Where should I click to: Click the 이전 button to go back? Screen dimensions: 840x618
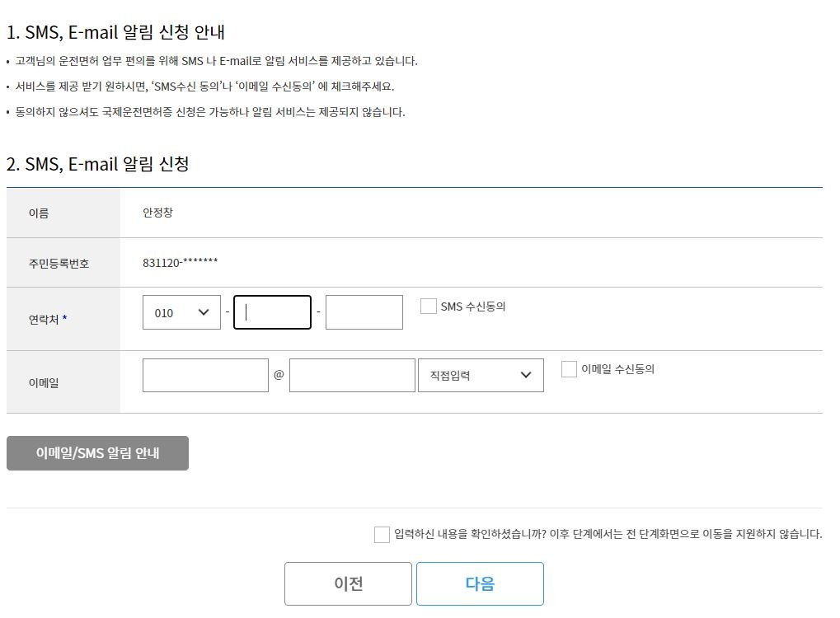click(348, 583)
